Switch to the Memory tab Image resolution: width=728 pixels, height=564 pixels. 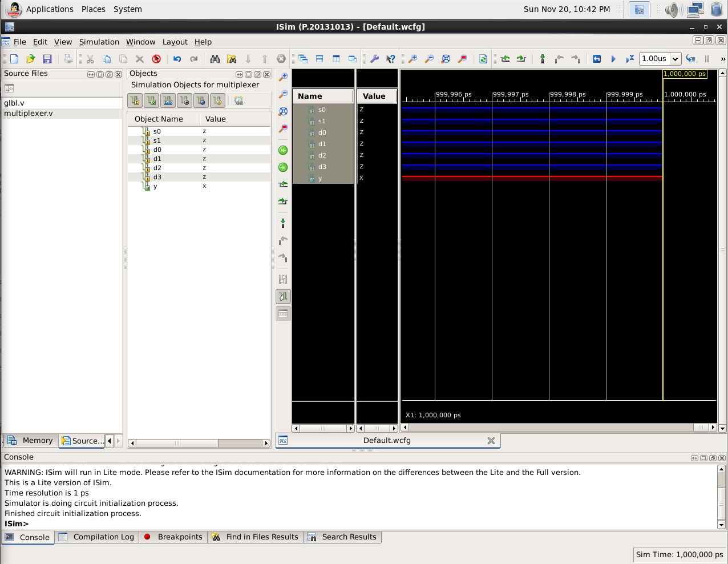pos(30,441)
